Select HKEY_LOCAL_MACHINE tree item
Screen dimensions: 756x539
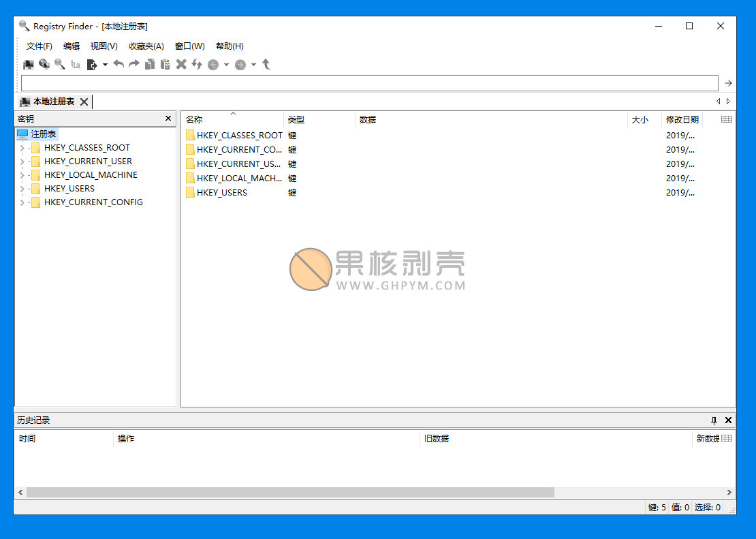tap(91, 174)
